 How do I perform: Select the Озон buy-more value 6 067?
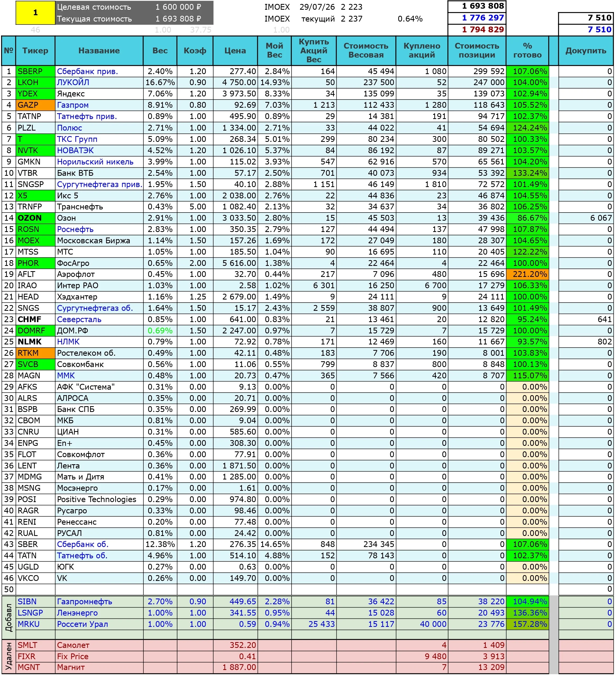586,218
